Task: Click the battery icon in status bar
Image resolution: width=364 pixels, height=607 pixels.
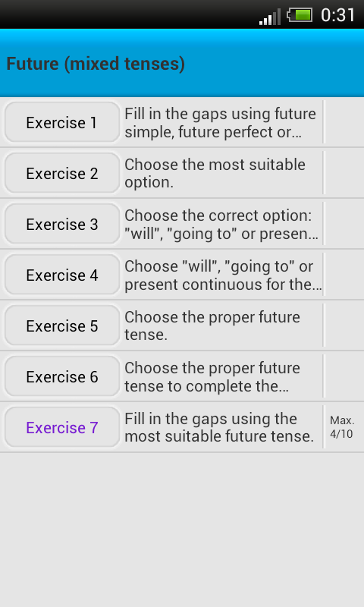Action: (300, 15)
